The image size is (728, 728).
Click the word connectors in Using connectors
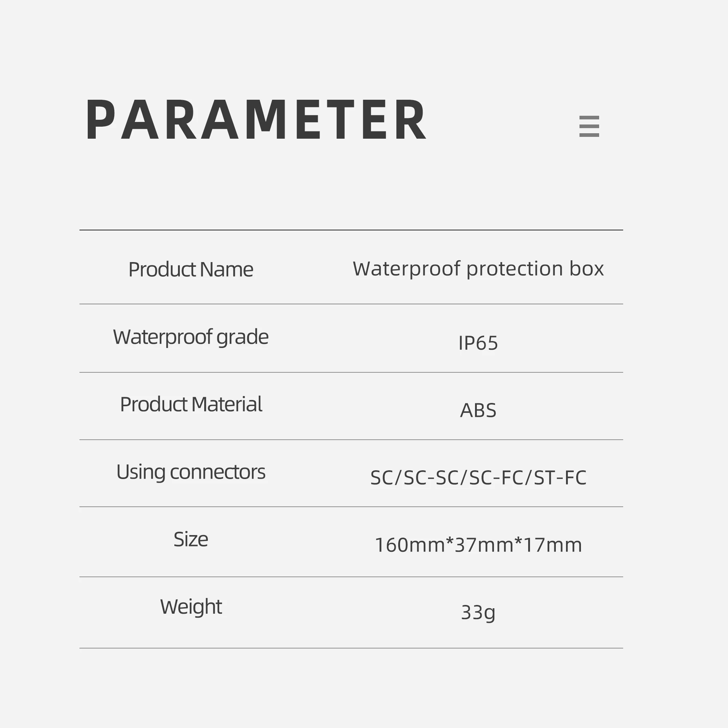(217, 472)
